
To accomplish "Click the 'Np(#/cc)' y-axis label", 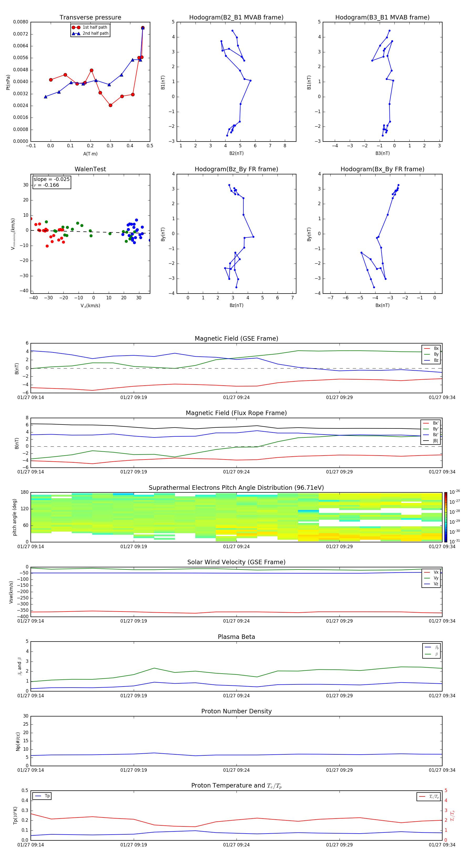I will click(x=18, y=741).
